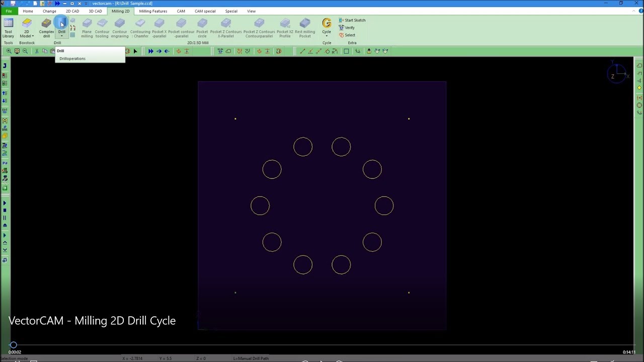Switch to the View tab
The width and height of the screenshot is (644, 362).
click(x=252, y=11)
